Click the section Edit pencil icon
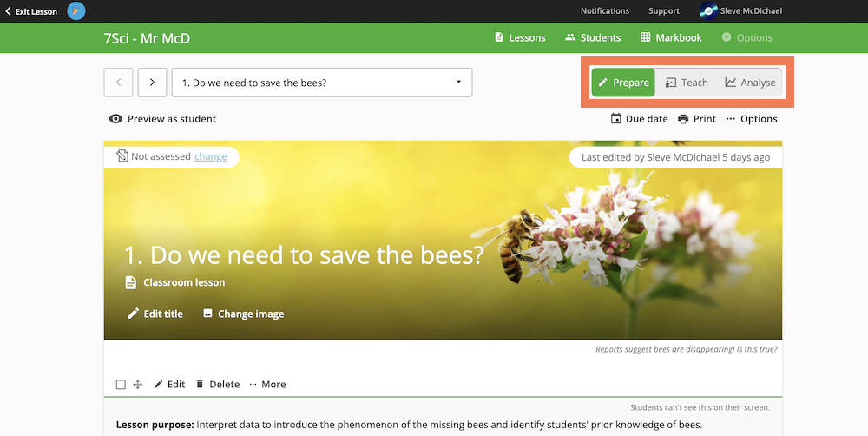Screen dimensions: 868x436 click(158, 385)
